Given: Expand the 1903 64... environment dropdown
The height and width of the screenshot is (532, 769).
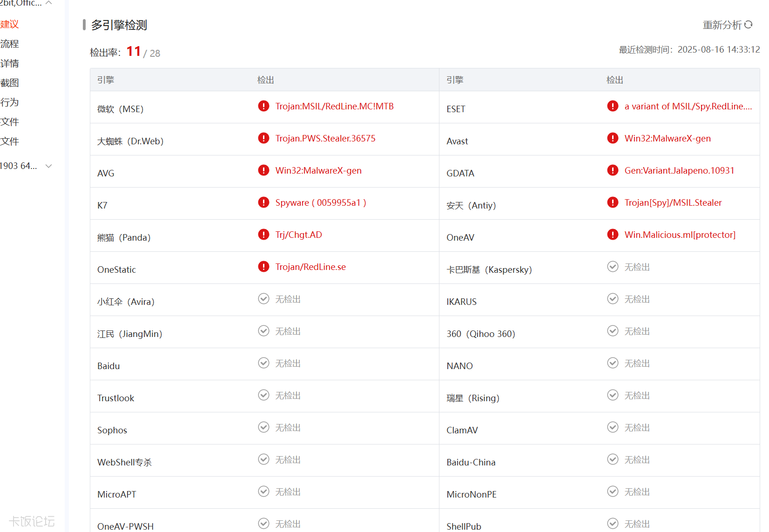Looking at the screenshot, I should click(x=48, y=166).
